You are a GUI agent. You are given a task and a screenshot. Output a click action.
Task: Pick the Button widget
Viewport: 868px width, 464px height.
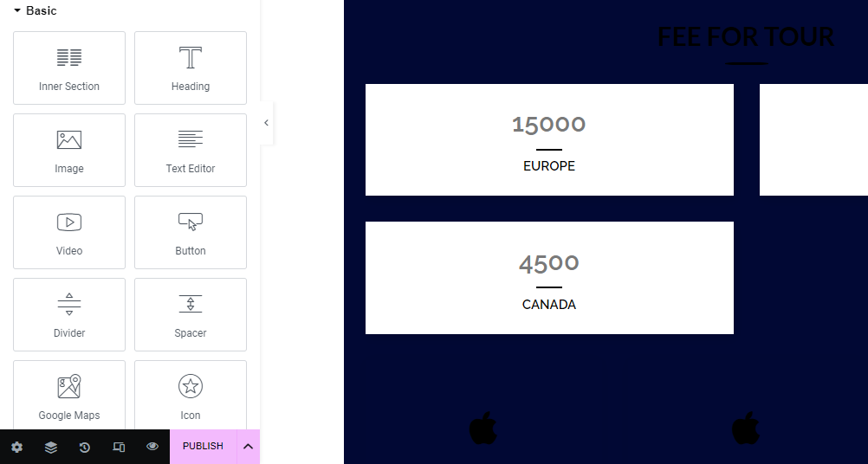pos(191,232)
